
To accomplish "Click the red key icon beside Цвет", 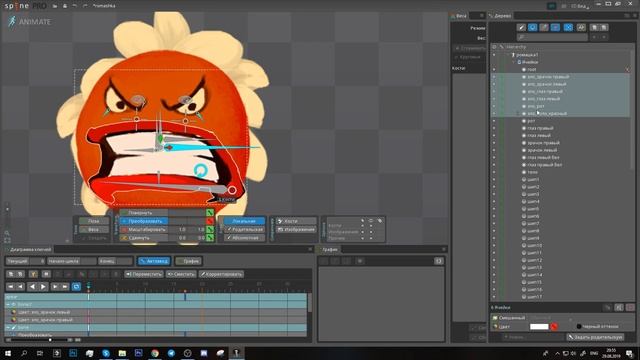I will tap(554, 327).
